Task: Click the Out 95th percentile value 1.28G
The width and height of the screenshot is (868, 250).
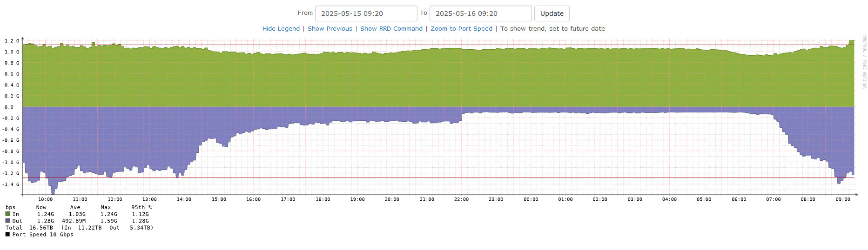Action: 141,221
